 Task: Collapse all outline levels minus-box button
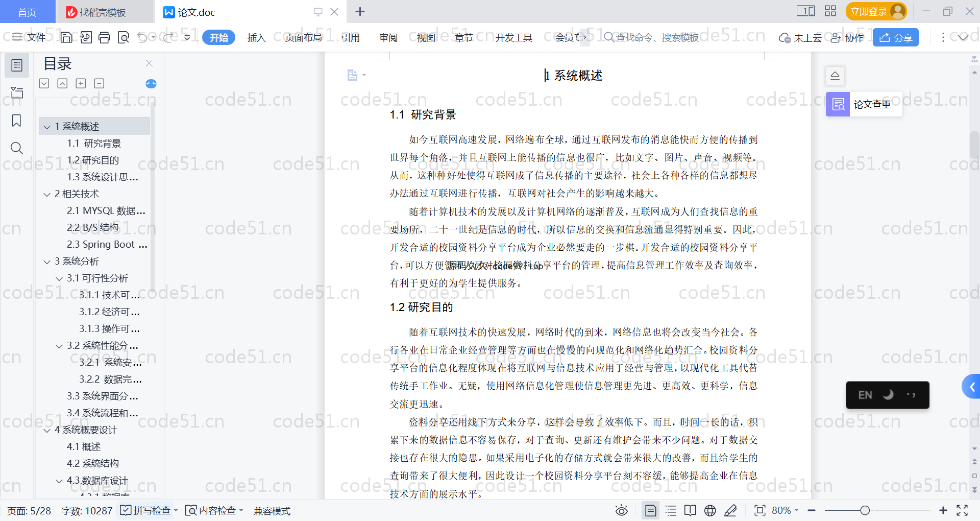99,84
